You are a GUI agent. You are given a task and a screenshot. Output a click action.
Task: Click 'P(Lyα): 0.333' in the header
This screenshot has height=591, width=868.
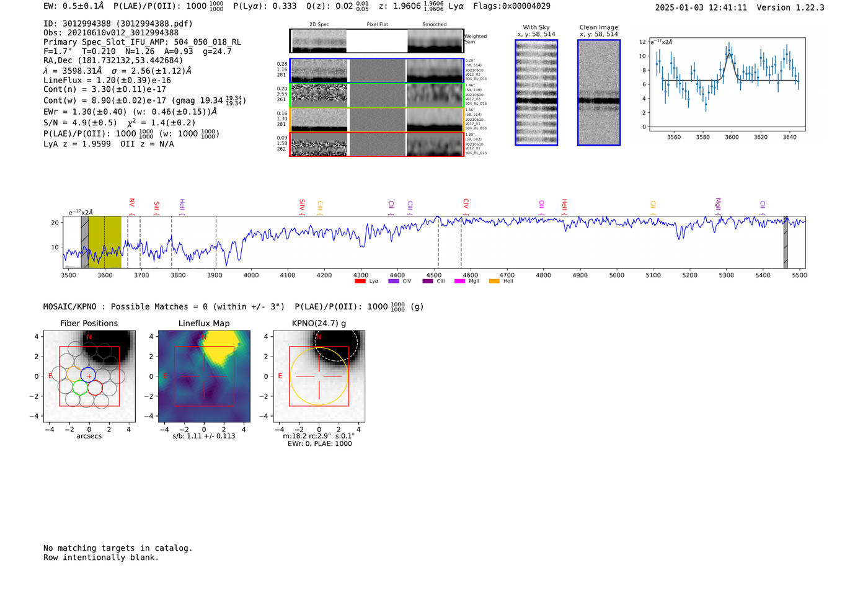point(265,6)
